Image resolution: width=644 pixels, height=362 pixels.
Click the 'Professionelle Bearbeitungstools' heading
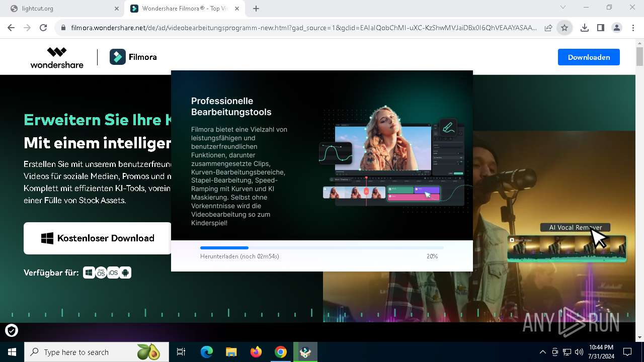(231, 107)
